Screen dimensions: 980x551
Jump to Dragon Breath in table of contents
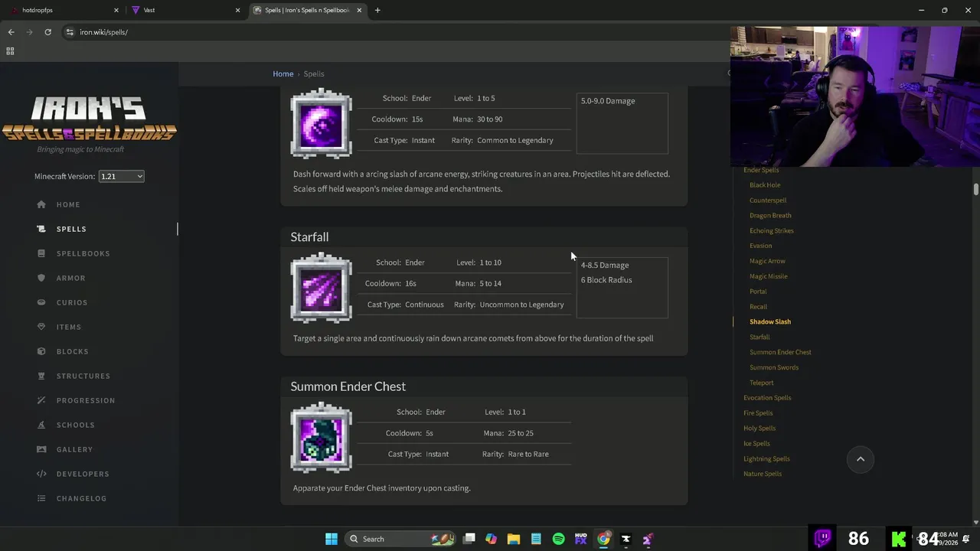click(x=770, y=215)
